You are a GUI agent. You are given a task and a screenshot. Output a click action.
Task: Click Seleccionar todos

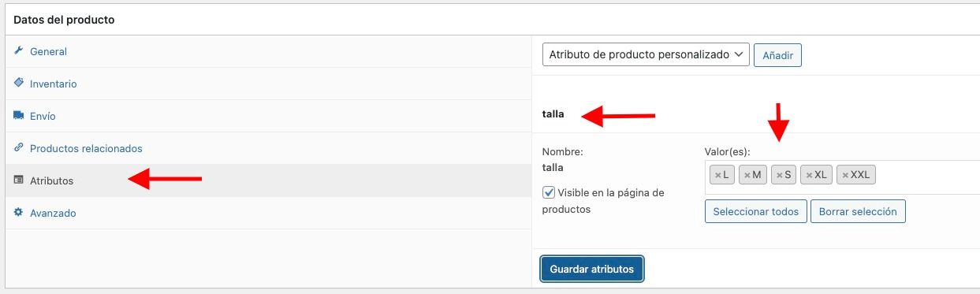755,211
